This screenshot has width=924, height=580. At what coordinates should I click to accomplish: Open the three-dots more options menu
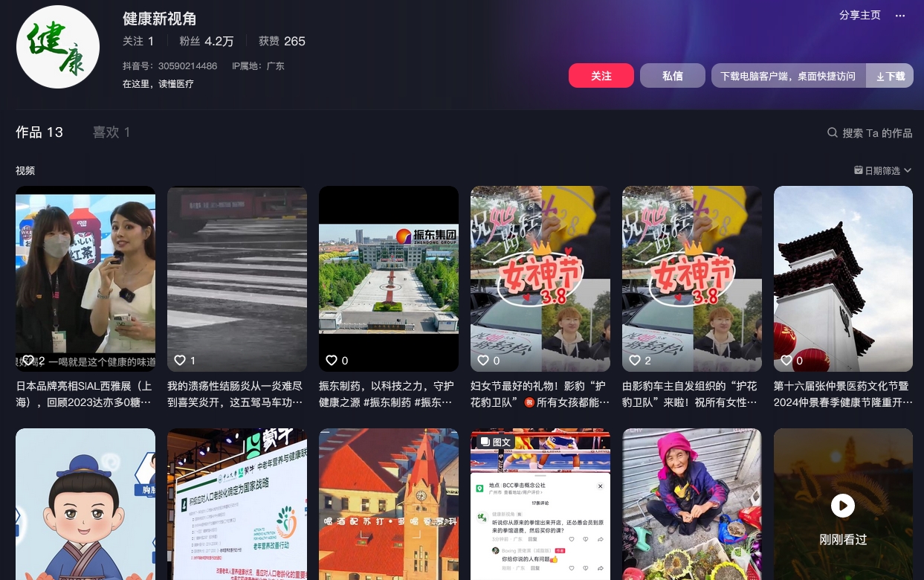point(900,16)
